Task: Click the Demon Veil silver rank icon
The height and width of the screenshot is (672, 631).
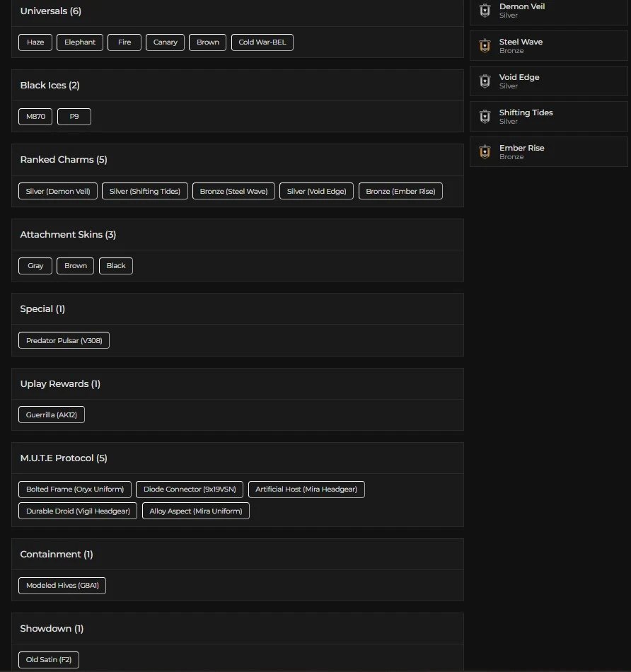Action: [485, 11]
